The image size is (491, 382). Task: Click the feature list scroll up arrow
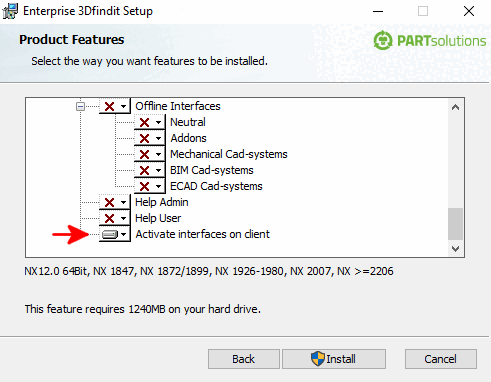click(455, 107)
